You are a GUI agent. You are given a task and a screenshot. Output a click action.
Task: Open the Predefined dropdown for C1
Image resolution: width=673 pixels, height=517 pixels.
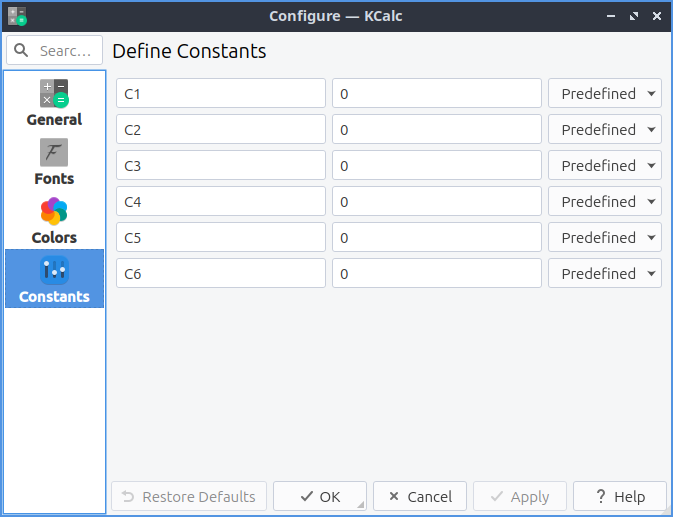pyautogui.click(x=604, y=93)
